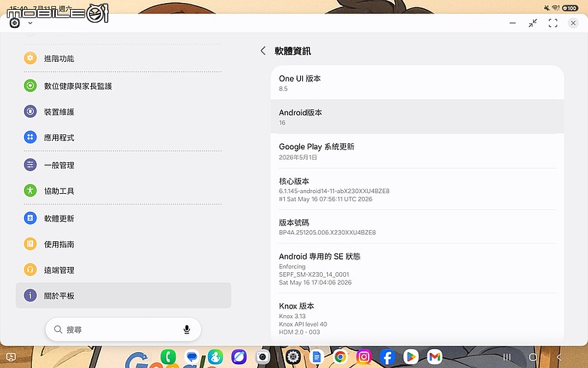Viewport: 588px width, 368px height.
Task: Open the settings window app dropdown
Action: pyautogui.click(x=30, y=23)
